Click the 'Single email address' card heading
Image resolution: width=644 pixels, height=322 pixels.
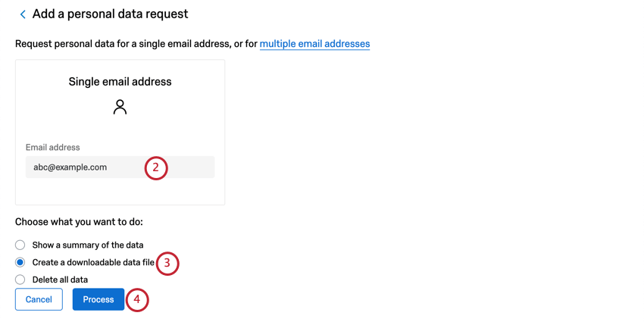click(120, 82)
